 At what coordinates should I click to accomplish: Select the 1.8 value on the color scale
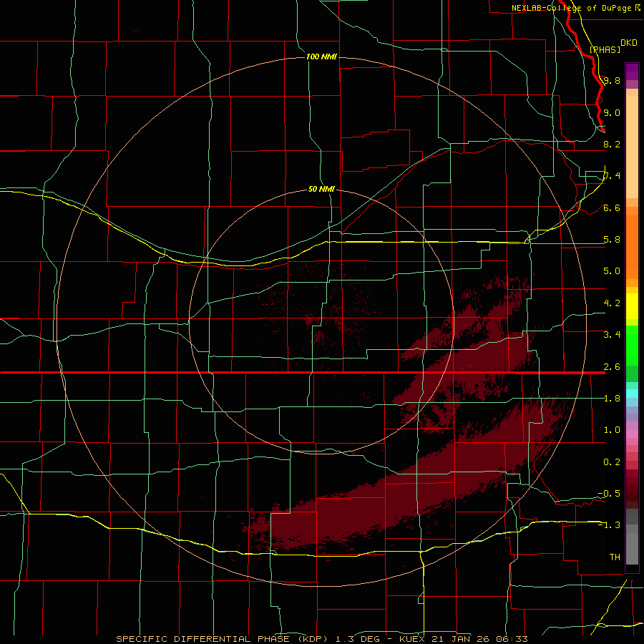click(612, 399)
